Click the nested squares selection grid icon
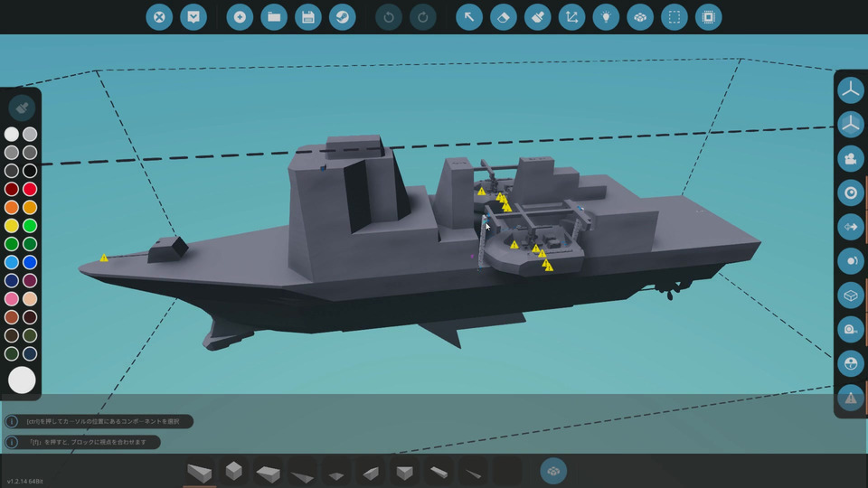This screenshot has width=868, height=488. (x=709, y=17)
